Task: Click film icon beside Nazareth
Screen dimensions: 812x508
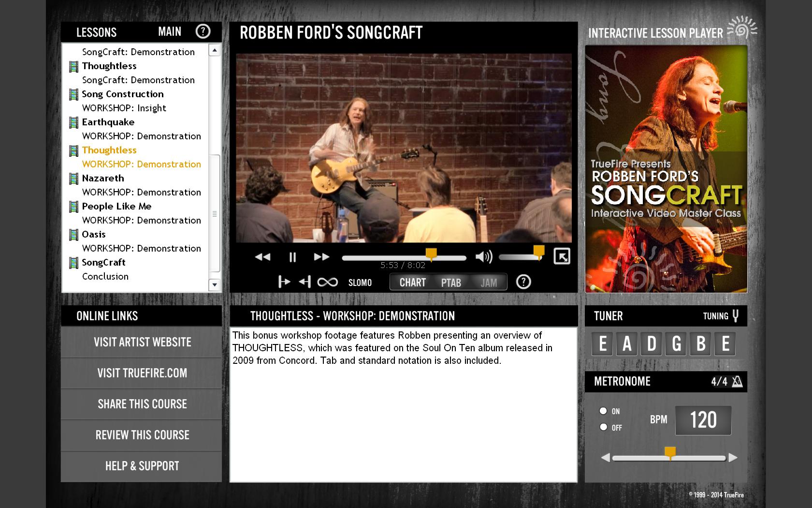Action: [x=73, y=179]
